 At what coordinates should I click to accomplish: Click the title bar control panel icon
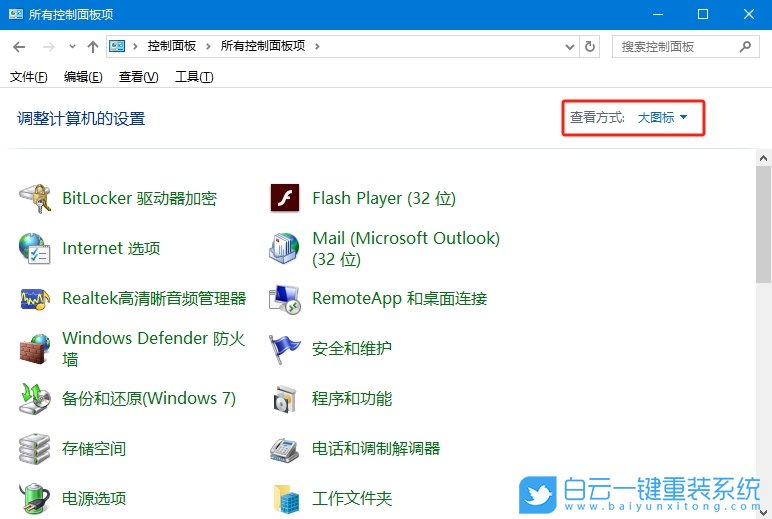tap(16, 14)
